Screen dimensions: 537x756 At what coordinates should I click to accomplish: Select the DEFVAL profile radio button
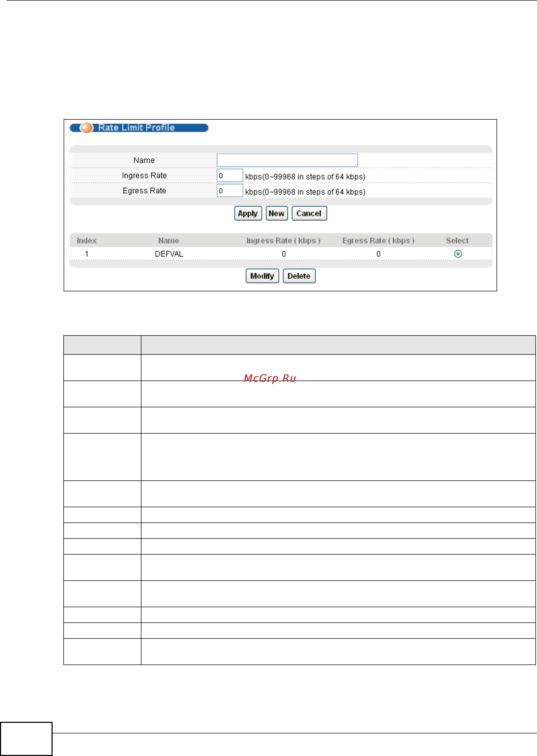pyautogui.click(x=458, y=254)
